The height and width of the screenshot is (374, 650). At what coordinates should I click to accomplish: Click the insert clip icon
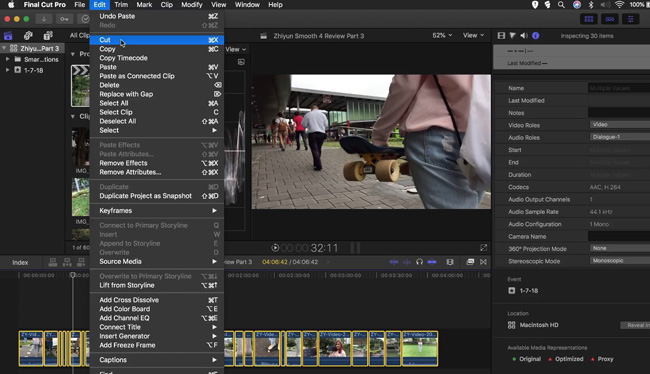point(67,262)
